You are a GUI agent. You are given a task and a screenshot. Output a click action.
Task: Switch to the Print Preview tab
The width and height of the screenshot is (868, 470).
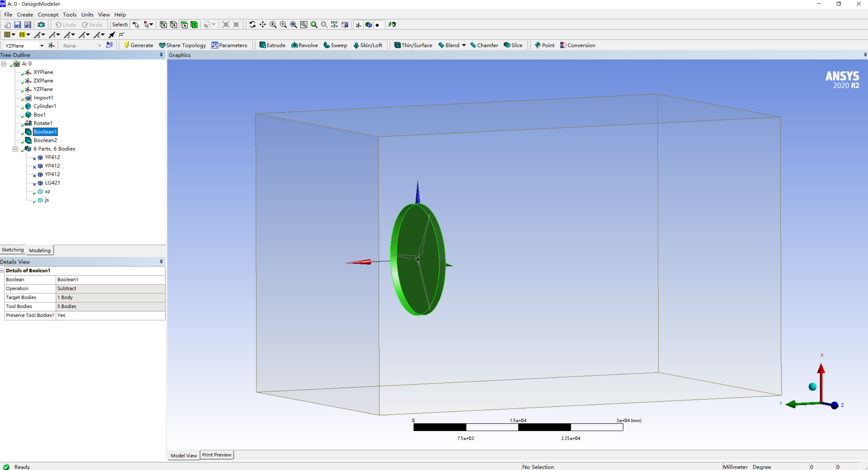click(217, 455)
